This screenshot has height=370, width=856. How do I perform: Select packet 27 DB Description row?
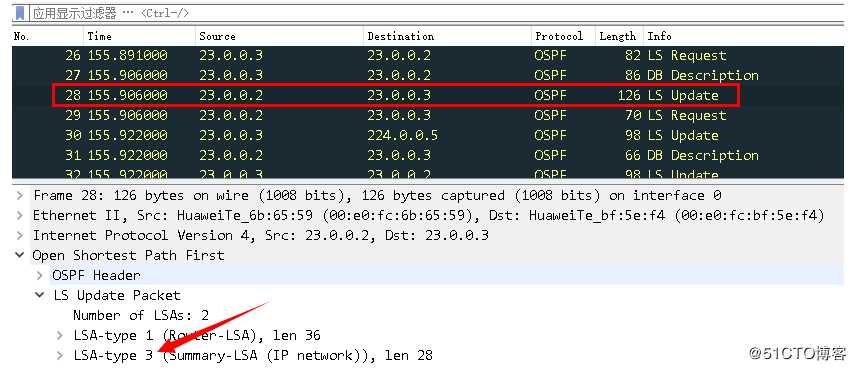[428, 75]
